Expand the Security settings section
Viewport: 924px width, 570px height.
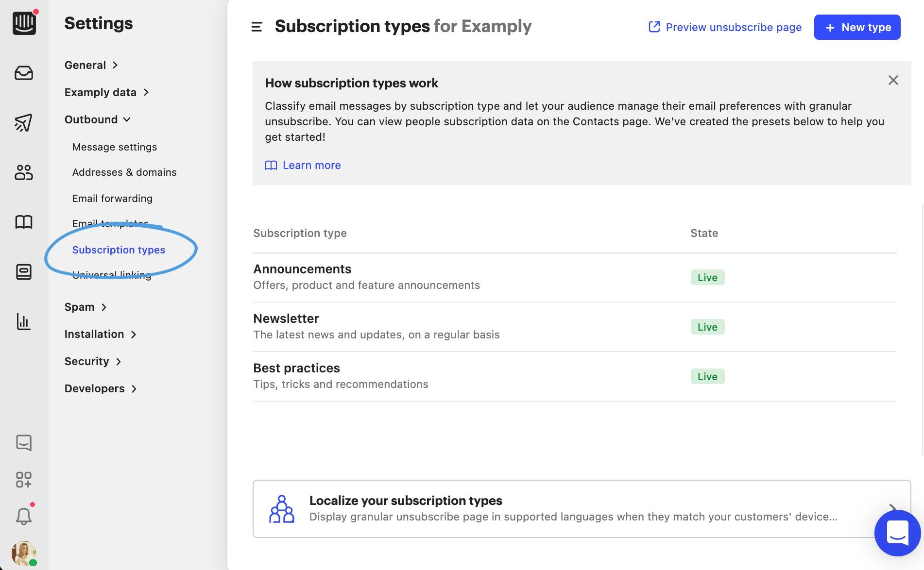pyautogui.click(x=93, y=361)
